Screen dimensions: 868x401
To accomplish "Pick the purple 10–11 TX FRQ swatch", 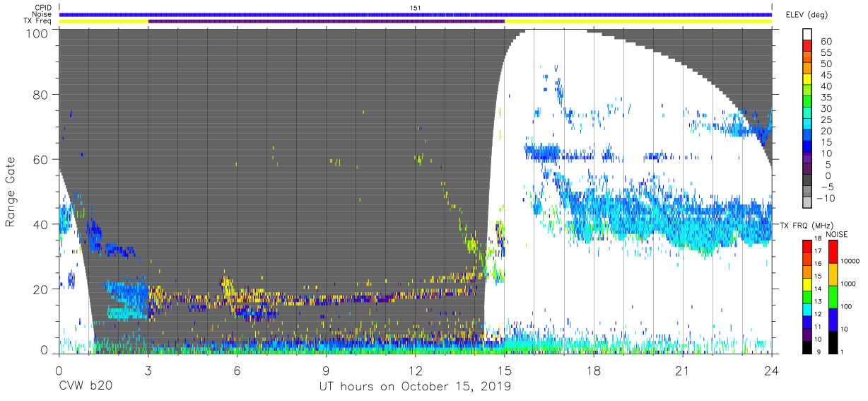I will pos(807,335).
